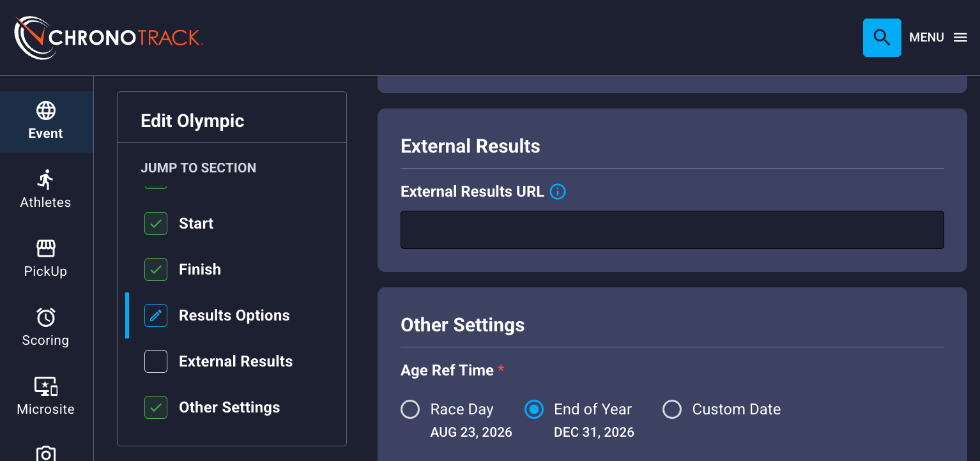Select the End of Year radio option

coord(533,409)
